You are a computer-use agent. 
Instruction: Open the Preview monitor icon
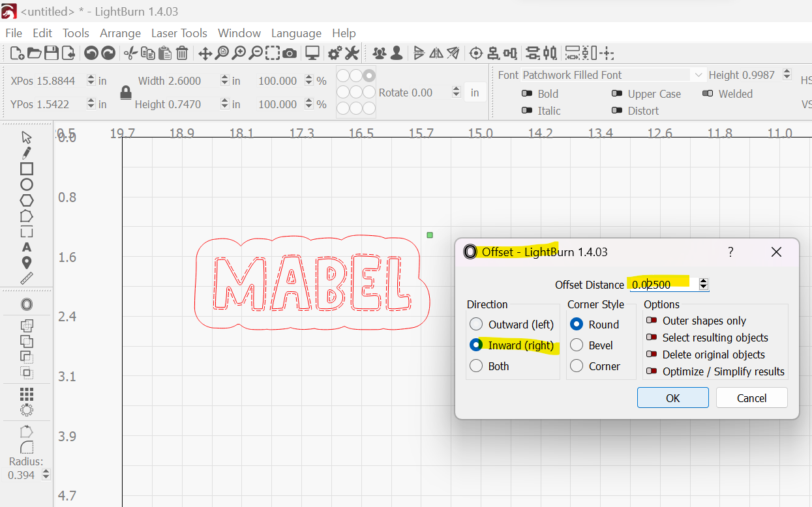tap(313, 53)
